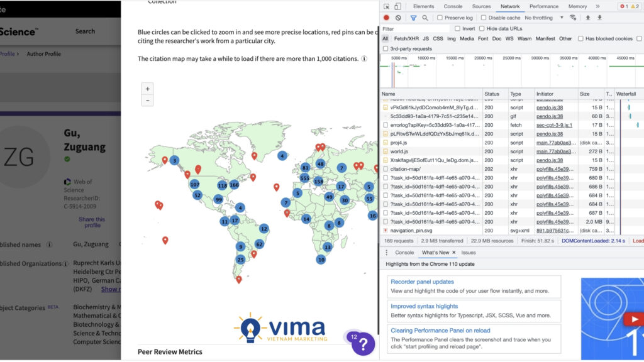Click the Record network log icon
The height and width of the screenshot is (362, 644).
(x=386, y=18)
